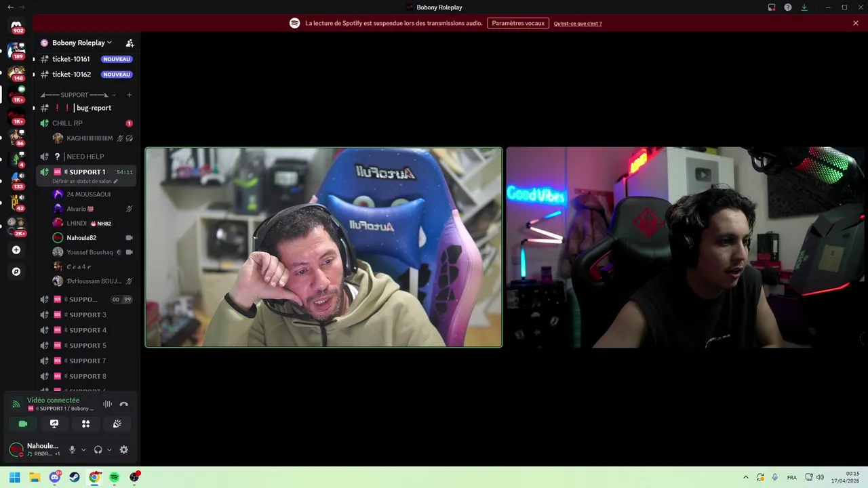Open the server with the 189 badge

pos(16,51)
